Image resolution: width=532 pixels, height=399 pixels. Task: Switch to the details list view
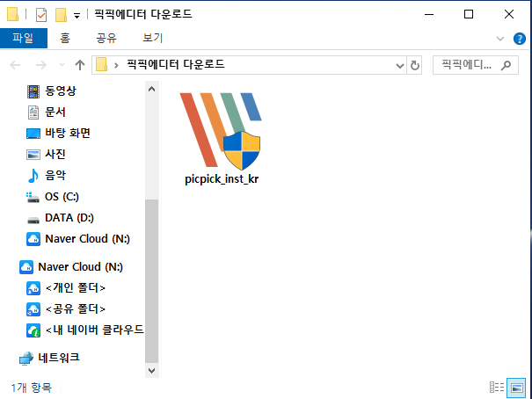tap(497, 387)
